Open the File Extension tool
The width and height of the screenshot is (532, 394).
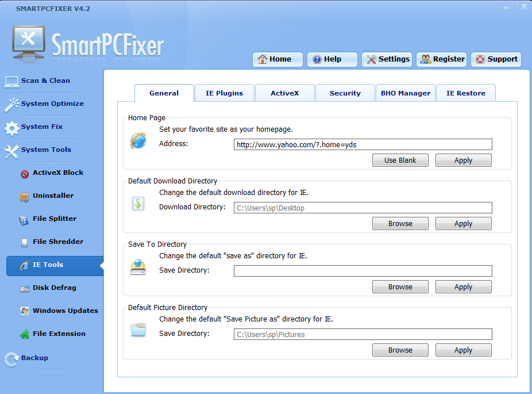click(59, 334)
